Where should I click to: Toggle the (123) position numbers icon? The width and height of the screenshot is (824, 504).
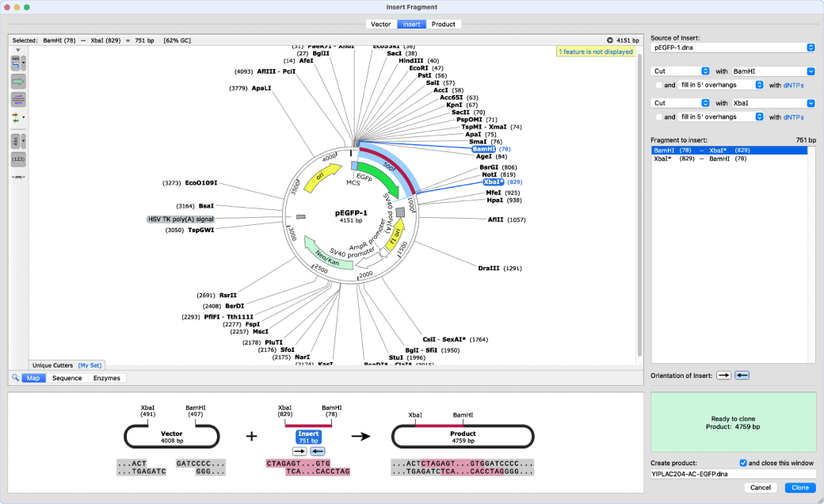(x=18, y=159)
